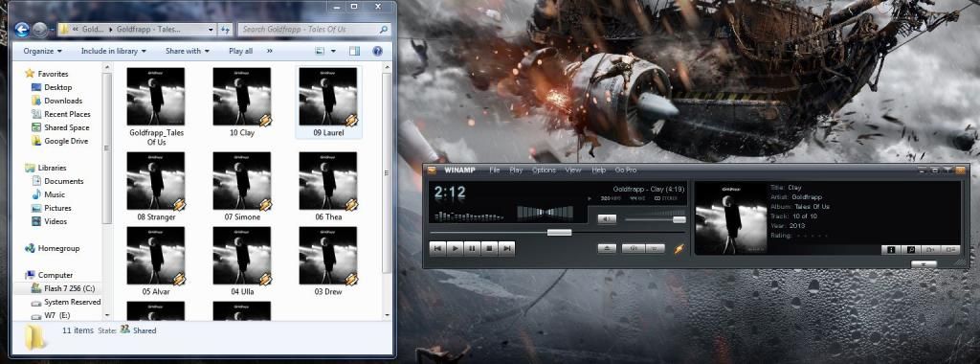Open Documents library
The width and height of the screenshot is (980, 364).
tap(56, 181)
